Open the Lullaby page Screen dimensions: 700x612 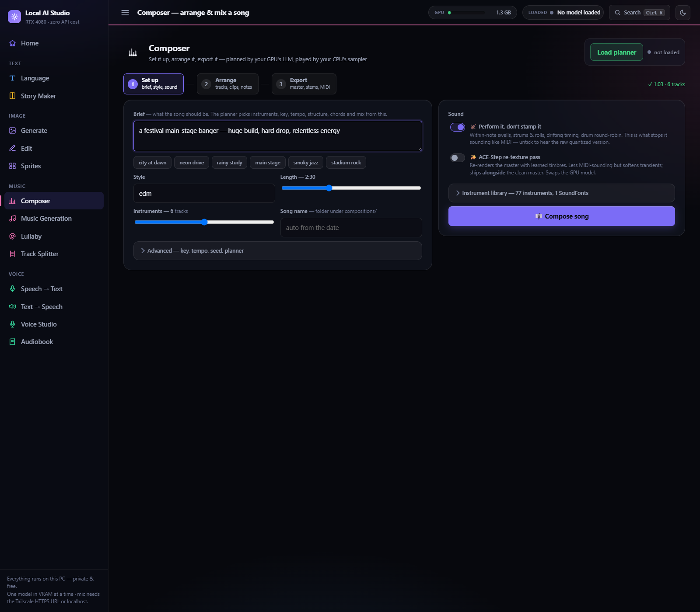tap(54, 236)
